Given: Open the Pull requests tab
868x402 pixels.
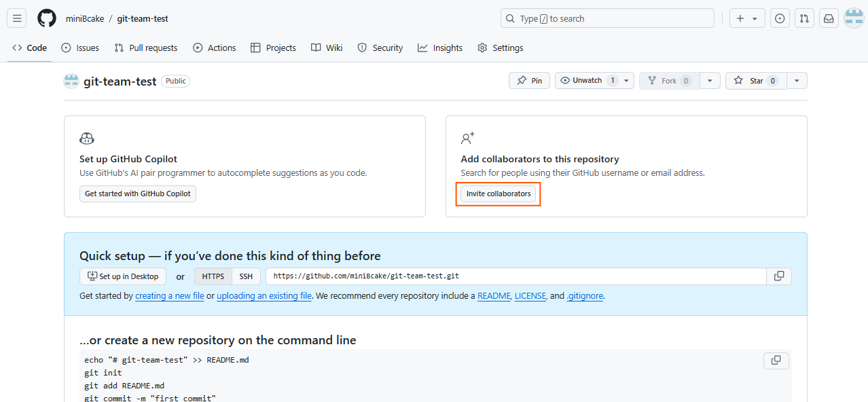Looking at the screenshot, I should pyautogui.click(x=145, y=48).
